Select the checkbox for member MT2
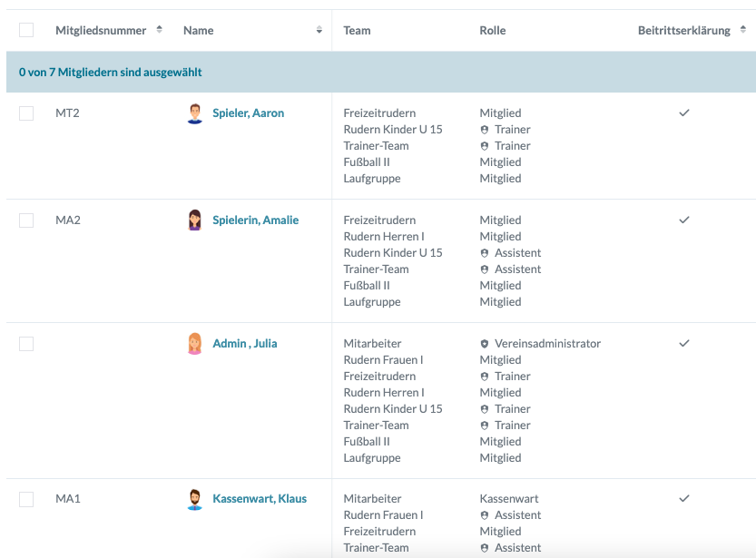The height and width of the screenshot is (558, 756). 26,113
